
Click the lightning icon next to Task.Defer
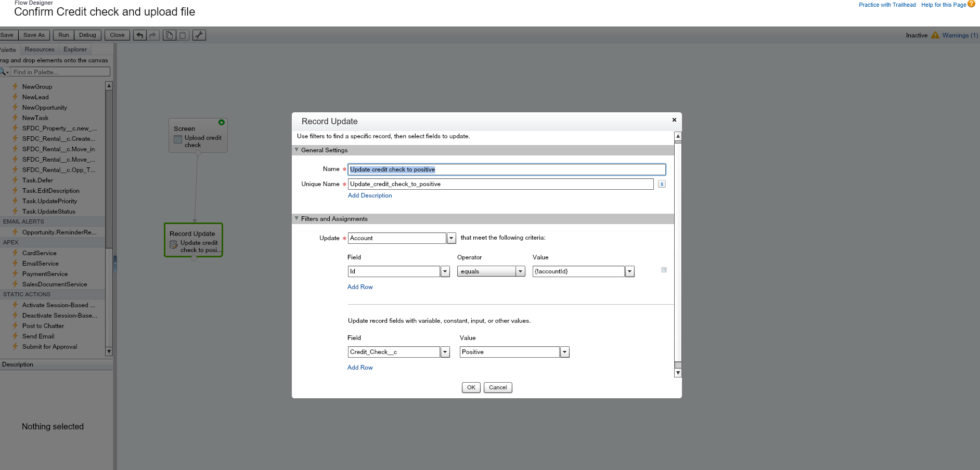[15, 180]
